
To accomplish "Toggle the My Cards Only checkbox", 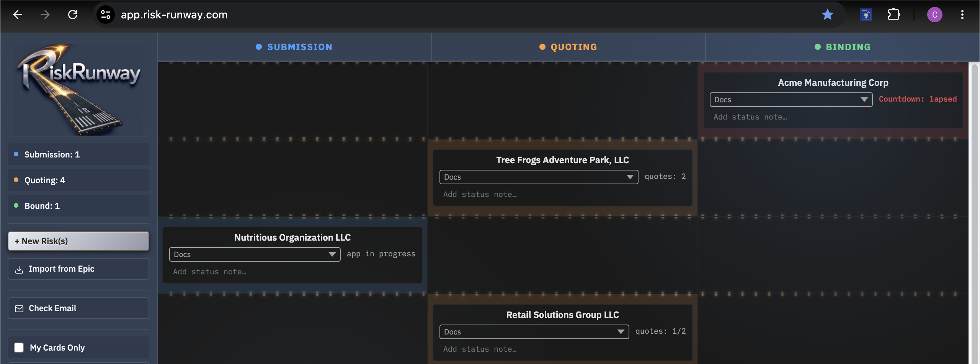I will coord(19,348).
